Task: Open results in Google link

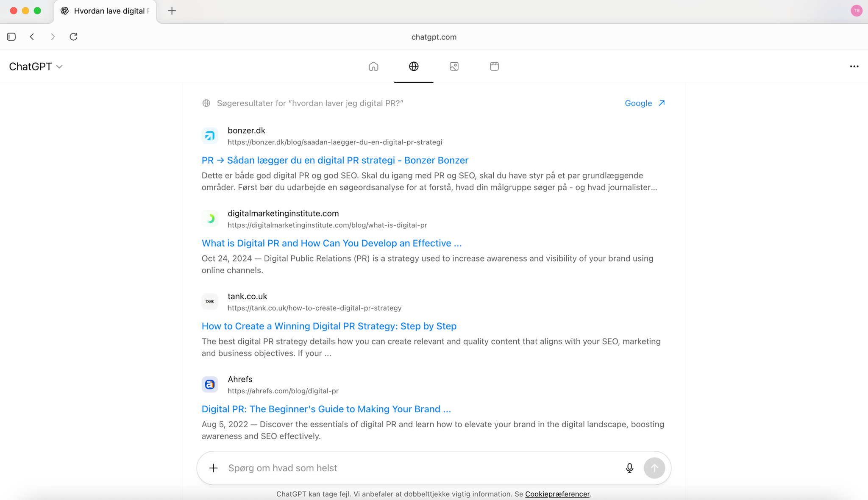Action: 645,103
